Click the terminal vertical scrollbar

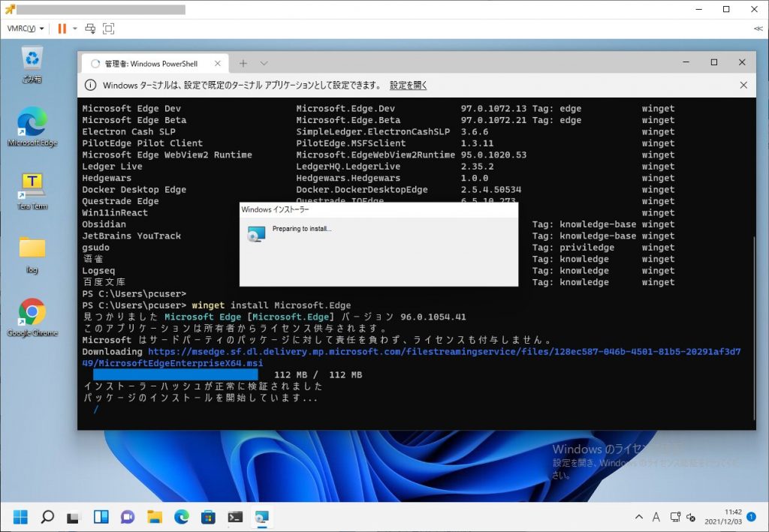coord(754,327)
